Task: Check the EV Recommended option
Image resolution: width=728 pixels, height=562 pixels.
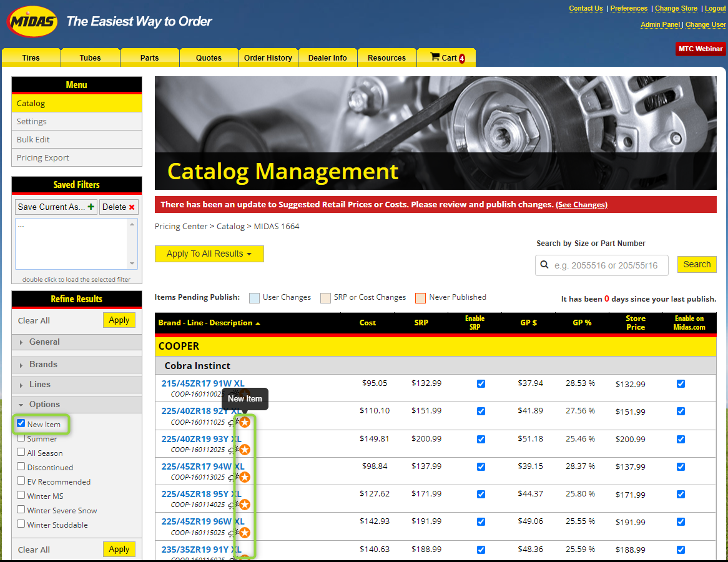Action: 21,481
